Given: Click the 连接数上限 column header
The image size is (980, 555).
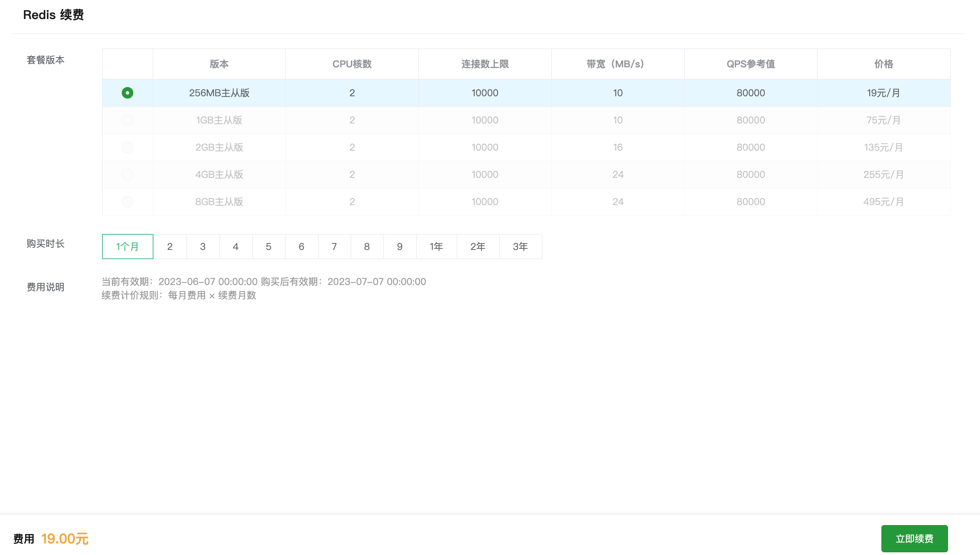Looking at the screenshot, I should pyautogui.click(x=485, y=64).
